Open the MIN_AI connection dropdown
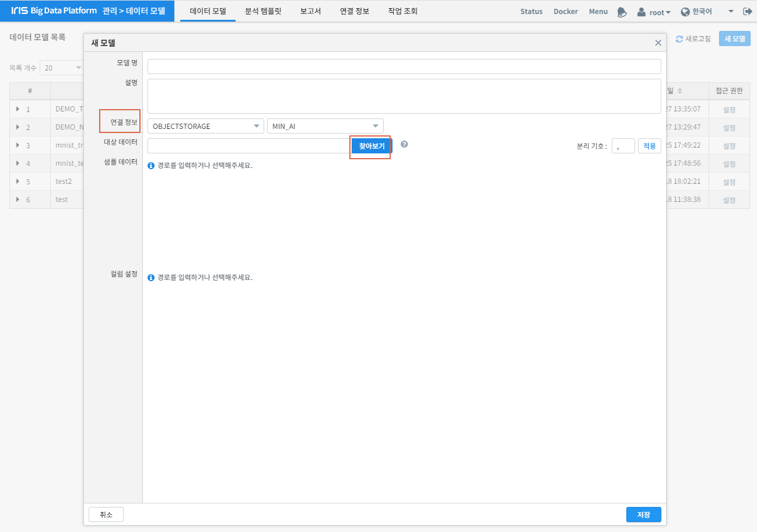This screenshot has width=757, height=532. [x=325, y=126]
